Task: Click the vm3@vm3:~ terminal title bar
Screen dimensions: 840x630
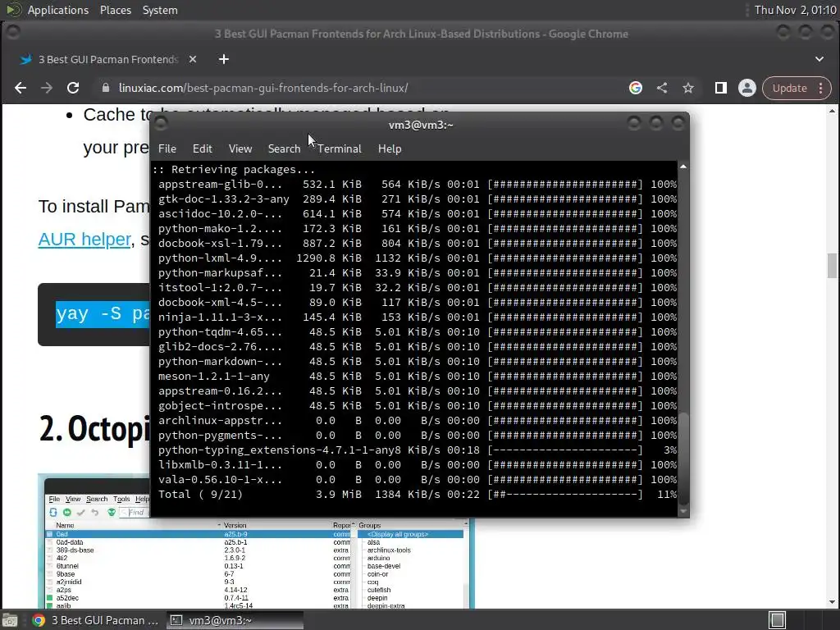Action: [421, 125]
